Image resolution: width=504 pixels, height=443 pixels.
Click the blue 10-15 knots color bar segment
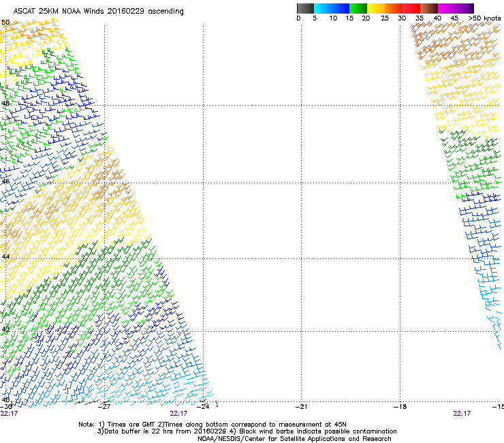pos(341,8)
